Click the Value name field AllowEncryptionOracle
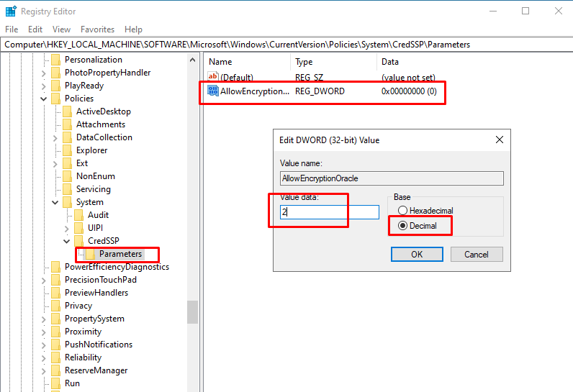Image resolution: width=573 pixels, height=392 pixels. (392, 178)
